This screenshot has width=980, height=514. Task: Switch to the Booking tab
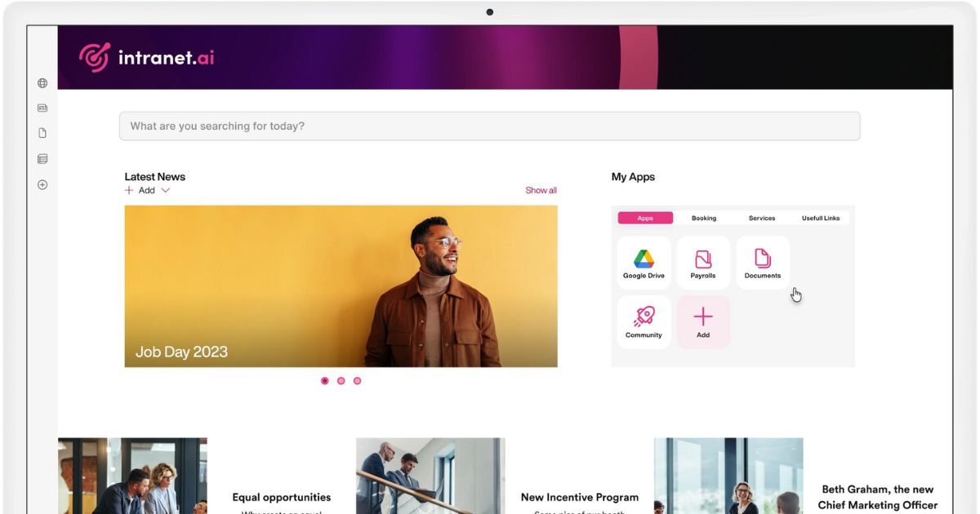[704, 219]
